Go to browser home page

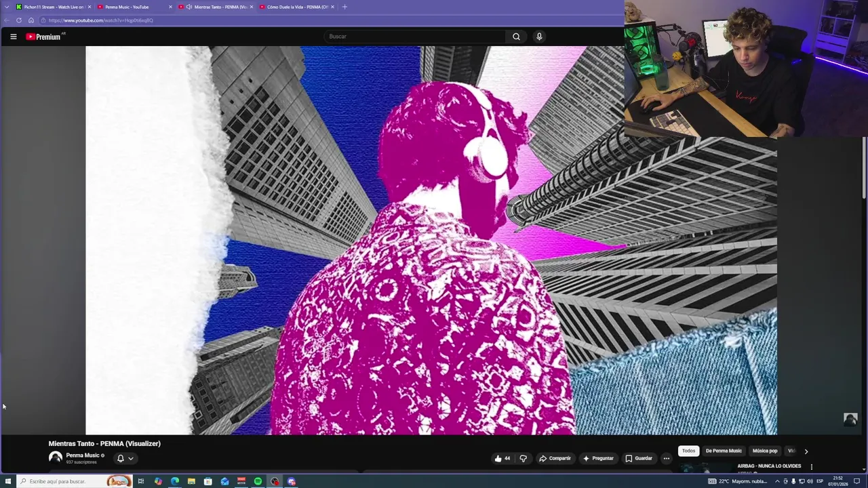31,20
